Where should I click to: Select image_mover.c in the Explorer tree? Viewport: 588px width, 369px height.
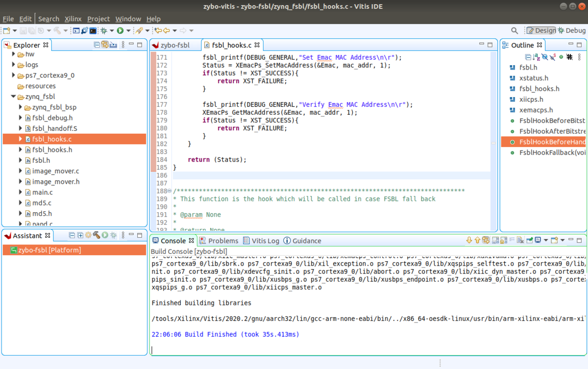55,171
